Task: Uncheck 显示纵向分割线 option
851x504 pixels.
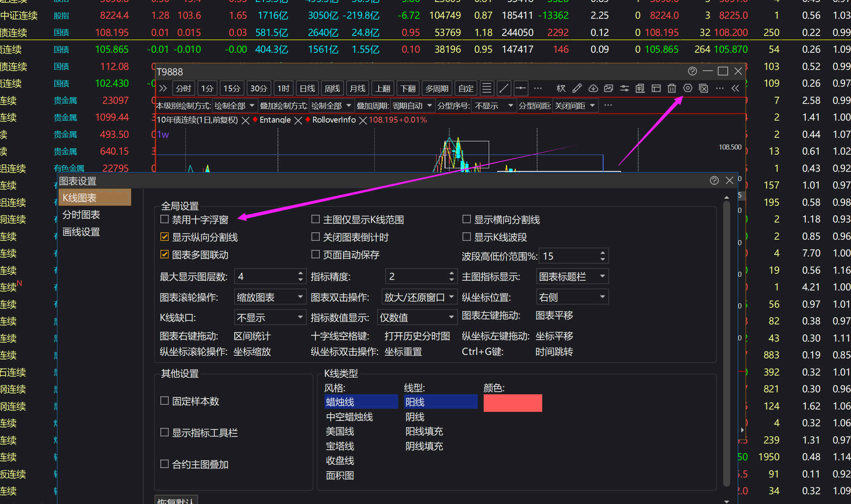Action: tap(164, 237)
